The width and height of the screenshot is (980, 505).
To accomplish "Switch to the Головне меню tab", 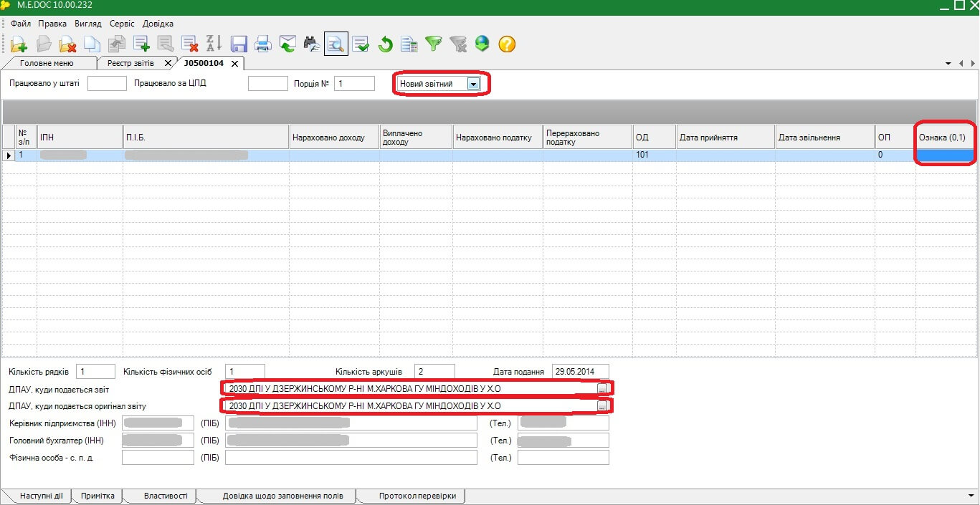I will coord(47,63).
